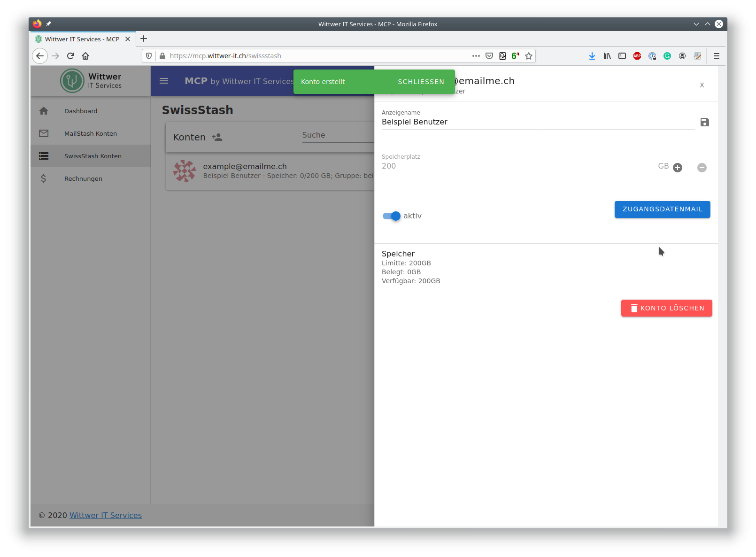The width and height of the screenshot is (756, 557).
Task: Click the Speicherplatz 200 field
Action: tap(525, 166)
